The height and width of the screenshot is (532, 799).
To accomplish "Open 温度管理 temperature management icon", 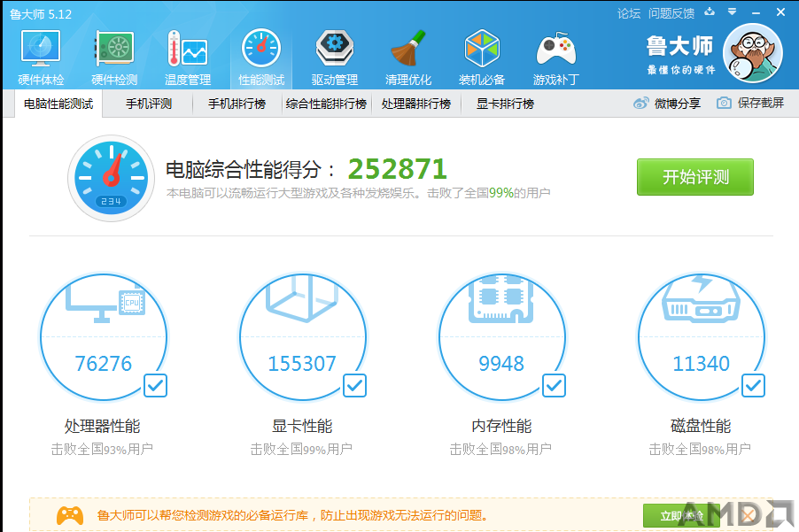I will tap(188, 57).
